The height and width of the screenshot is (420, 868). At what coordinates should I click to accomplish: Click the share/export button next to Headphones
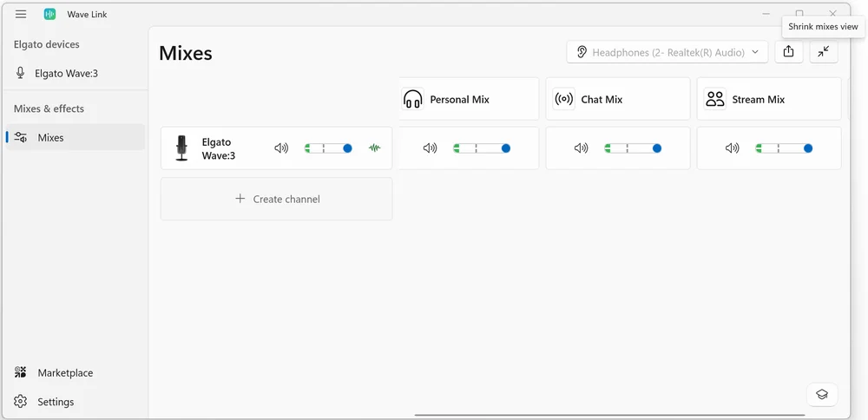[789, 52]
